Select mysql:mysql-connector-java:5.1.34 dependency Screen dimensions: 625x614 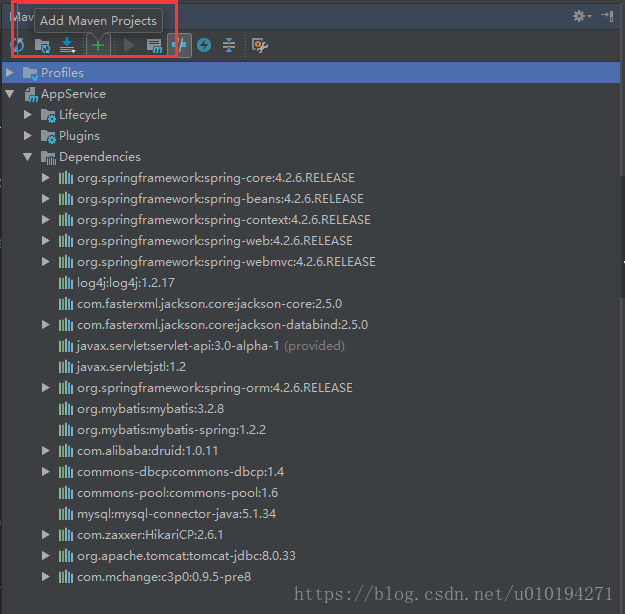pos(176,514)
